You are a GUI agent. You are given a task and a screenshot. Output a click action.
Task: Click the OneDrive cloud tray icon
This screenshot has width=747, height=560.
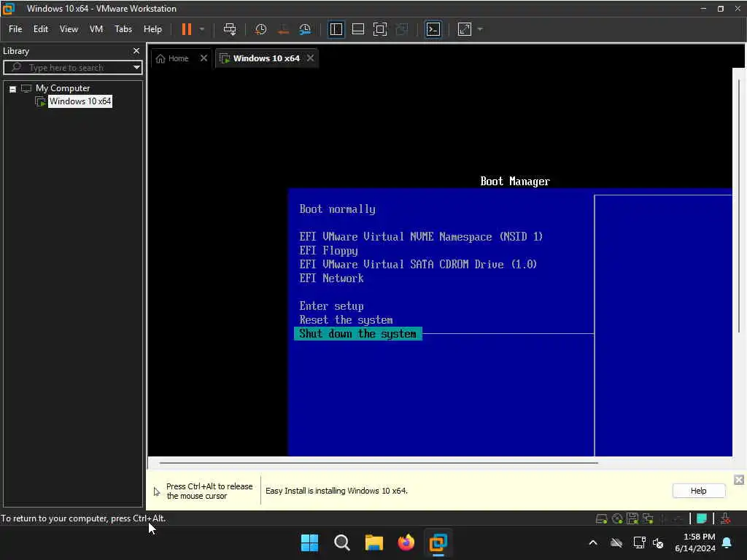[616, 542]
